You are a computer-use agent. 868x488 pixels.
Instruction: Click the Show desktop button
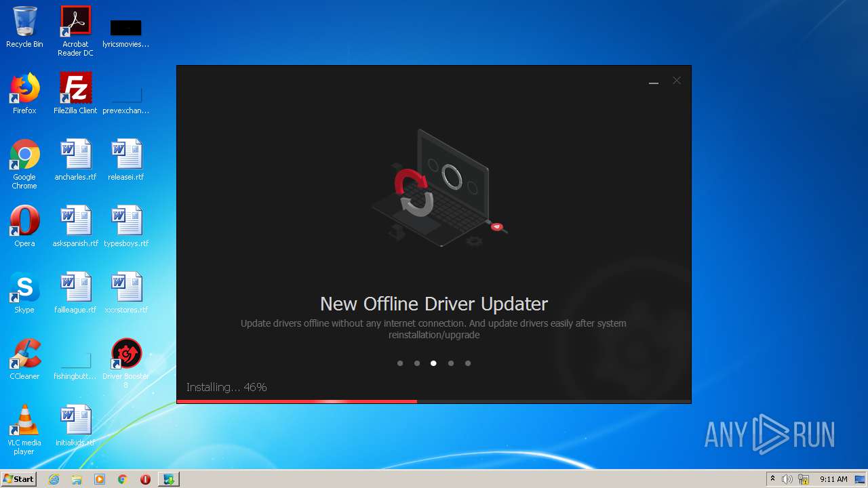[x=861, y=479]
